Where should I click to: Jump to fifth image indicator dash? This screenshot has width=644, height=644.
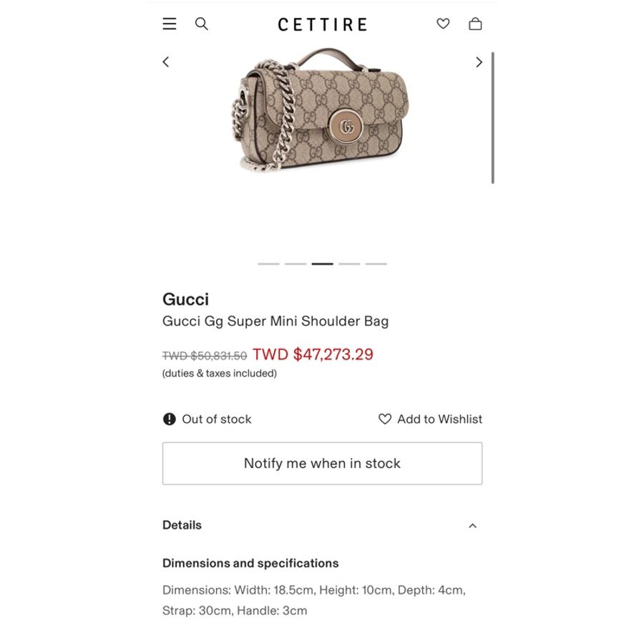[x=376, y=263]
